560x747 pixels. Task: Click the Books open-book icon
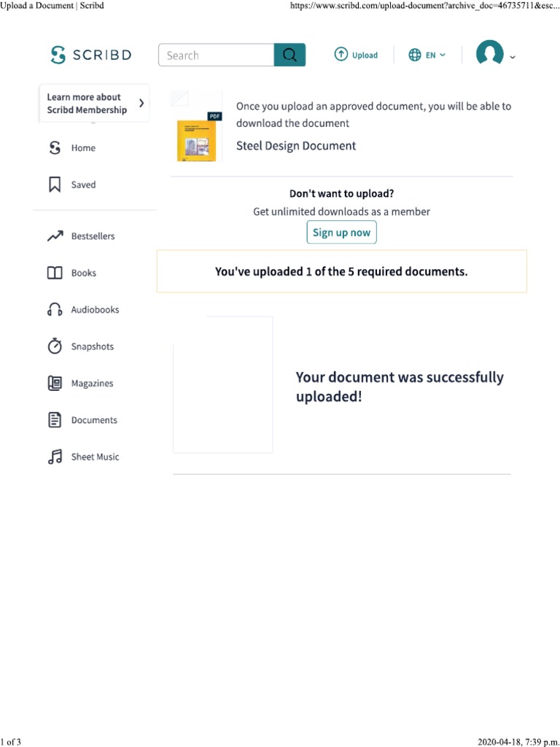(x=55, y=273)
